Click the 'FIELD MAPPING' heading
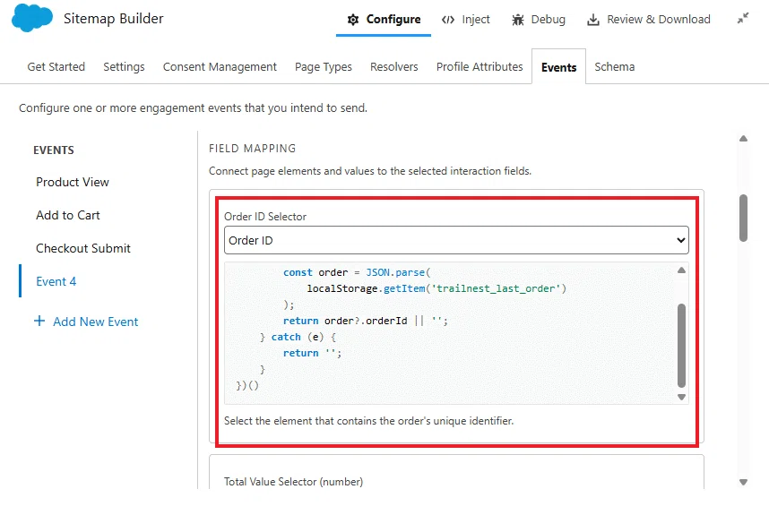The width and height of the screenshot is (769, 532). coord(253,149)
